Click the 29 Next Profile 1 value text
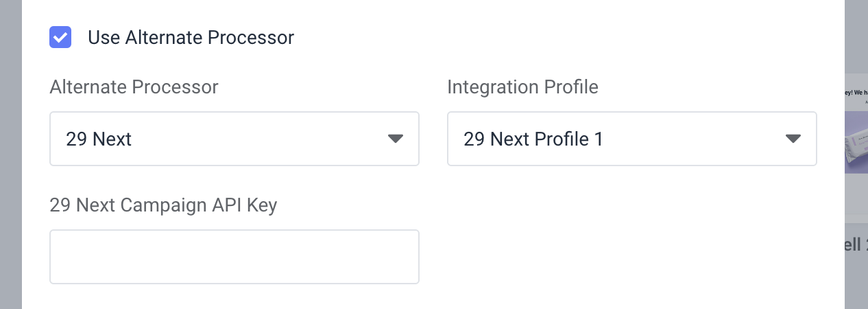Viewport: 868px width, 309px height. click(x=533, y=139)
